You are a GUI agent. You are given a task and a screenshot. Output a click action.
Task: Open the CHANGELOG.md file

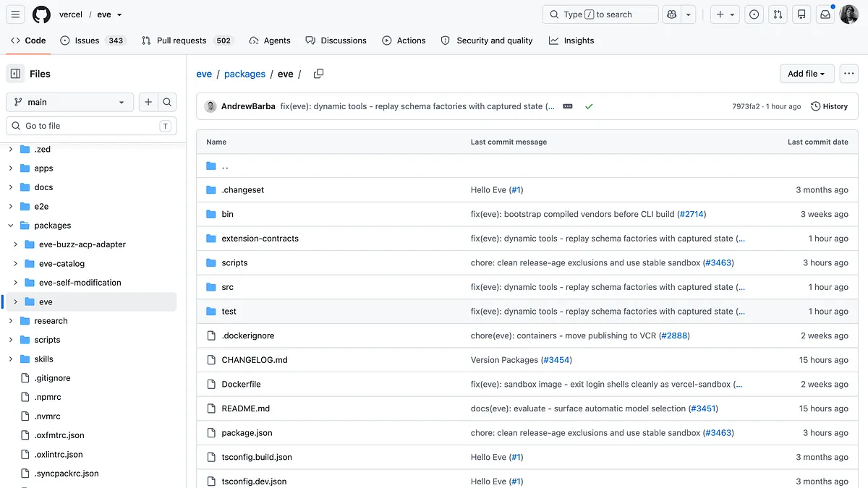pos(254,360)
